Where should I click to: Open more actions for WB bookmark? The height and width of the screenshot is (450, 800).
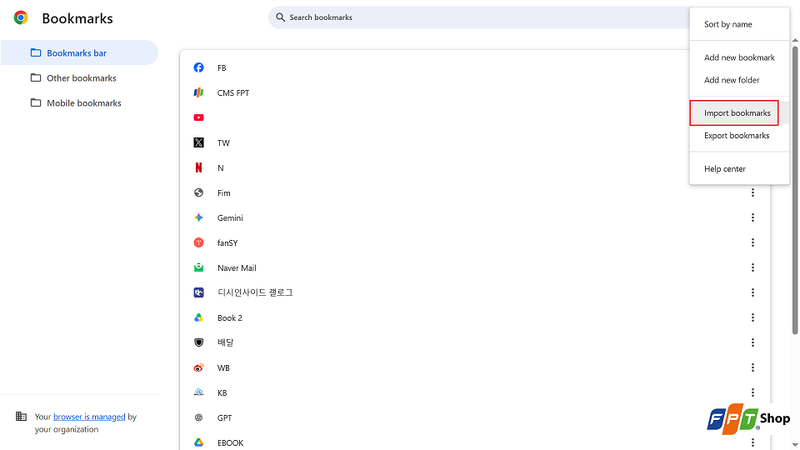coord(753,368)
